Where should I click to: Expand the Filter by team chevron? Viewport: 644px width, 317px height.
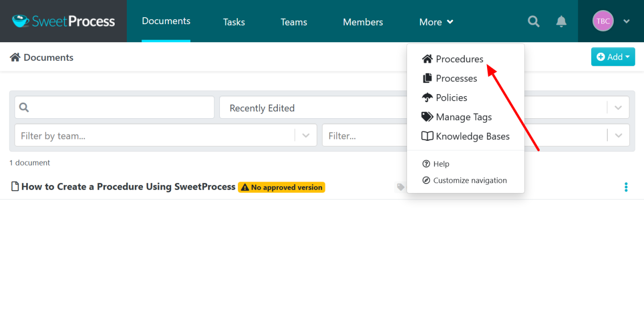(306, 136)
